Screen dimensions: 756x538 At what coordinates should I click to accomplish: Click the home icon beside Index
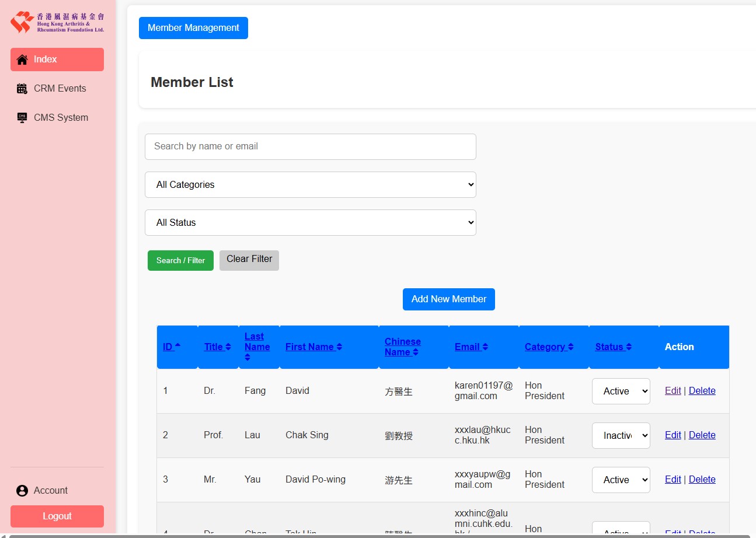click(x=22, y=60)
